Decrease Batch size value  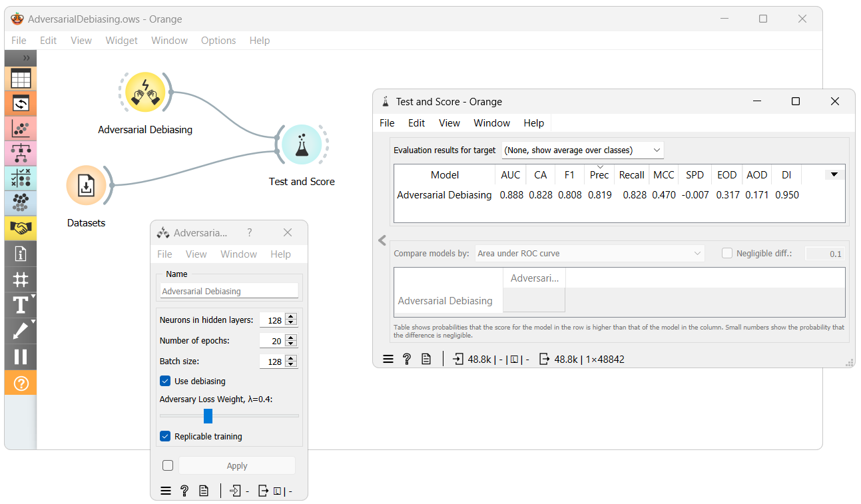pyautogui.click(x=290, y=364)
